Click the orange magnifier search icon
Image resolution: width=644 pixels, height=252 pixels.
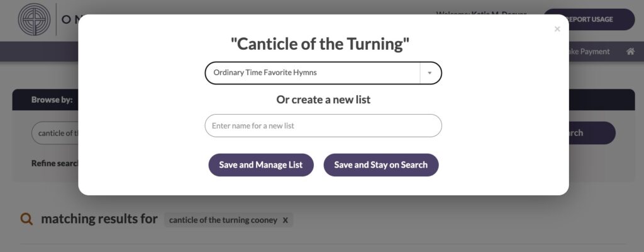click(26, 219)
